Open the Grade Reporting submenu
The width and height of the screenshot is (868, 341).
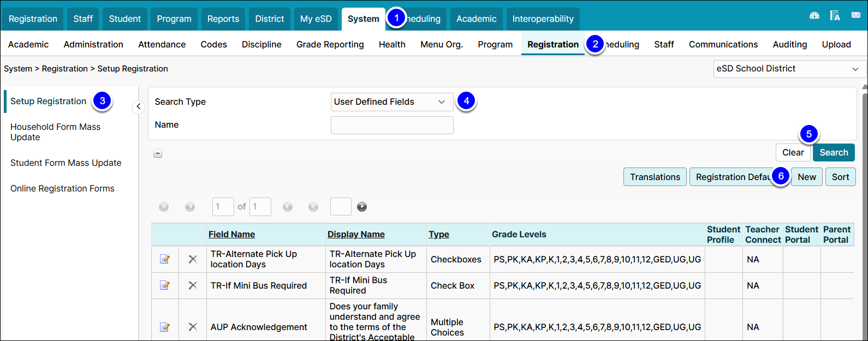pyautogui.click(x=330, y=45)
